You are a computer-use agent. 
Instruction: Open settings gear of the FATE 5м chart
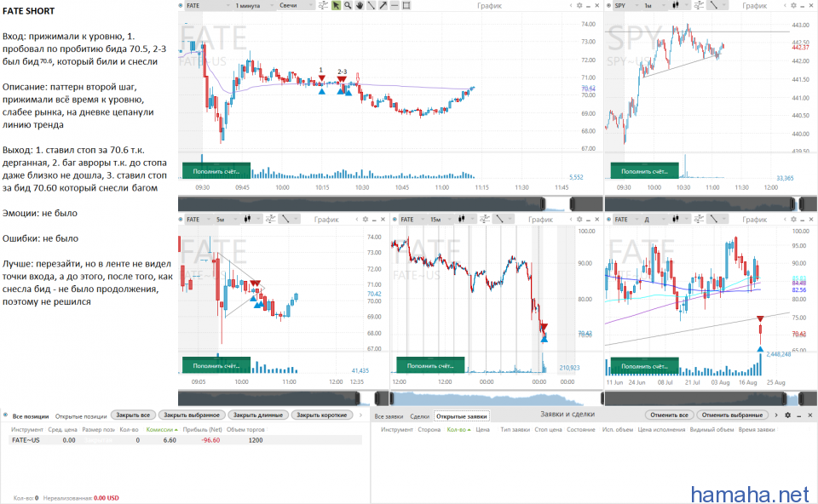pyautogui.click(x=366, y=220)
